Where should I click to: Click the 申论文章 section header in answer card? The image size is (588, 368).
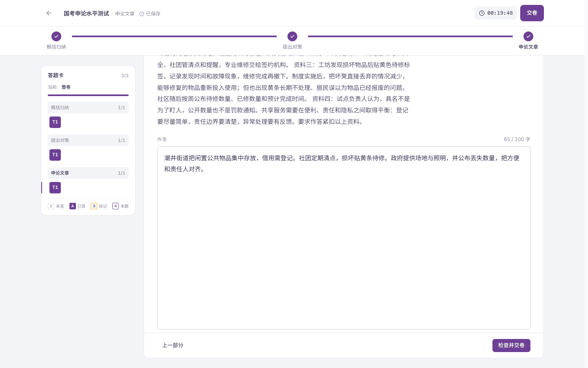click(88, 173)
